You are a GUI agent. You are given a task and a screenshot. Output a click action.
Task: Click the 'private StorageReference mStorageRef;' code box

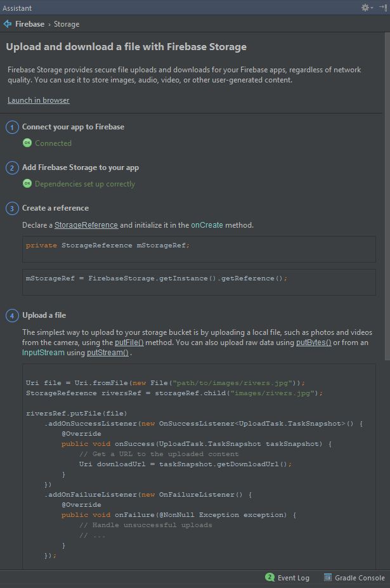pyautogui.click(x=199, y=249)
